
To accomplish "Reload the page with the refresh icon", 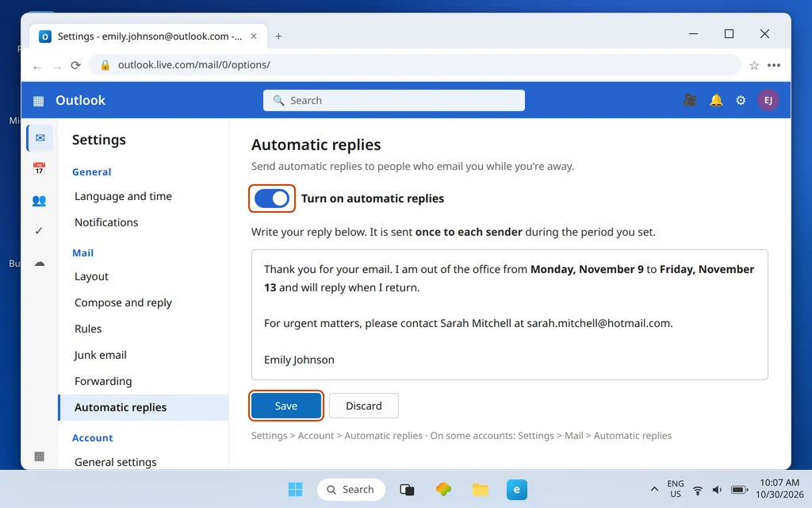I will click(76, 65).
